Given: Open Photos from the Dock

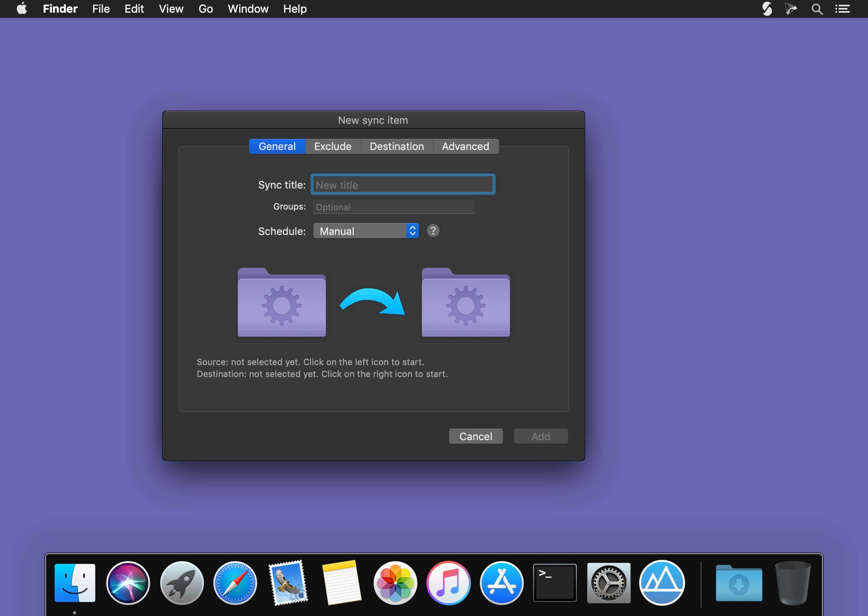Looking at the screenshot, I should (395, 582).
